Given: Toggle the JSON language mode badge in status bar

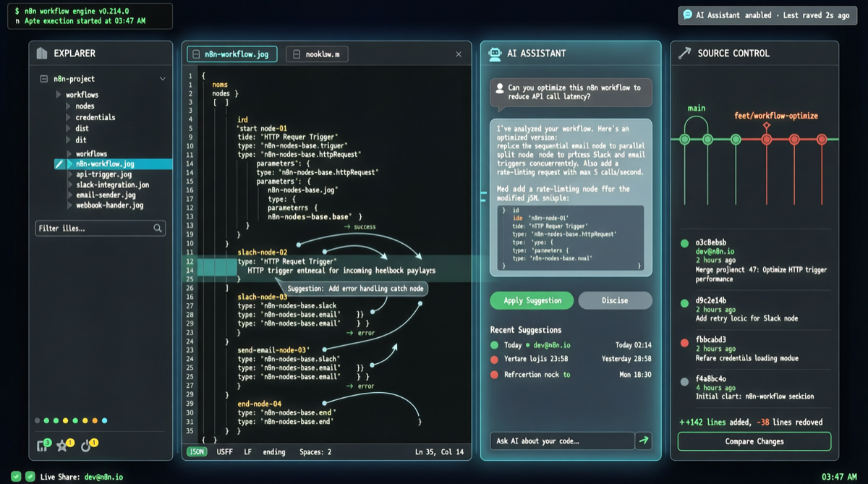Looking at the screenshot, I should 195,451.
